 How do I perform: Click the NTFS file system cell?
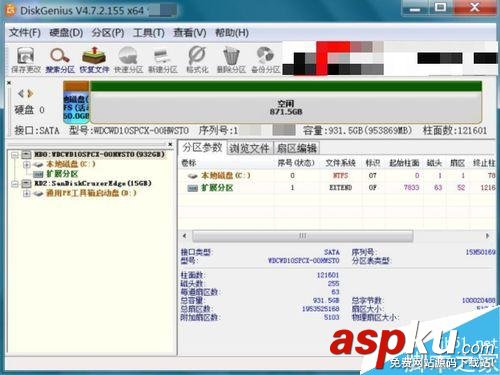pyautogui.click(x=340, y=176)
